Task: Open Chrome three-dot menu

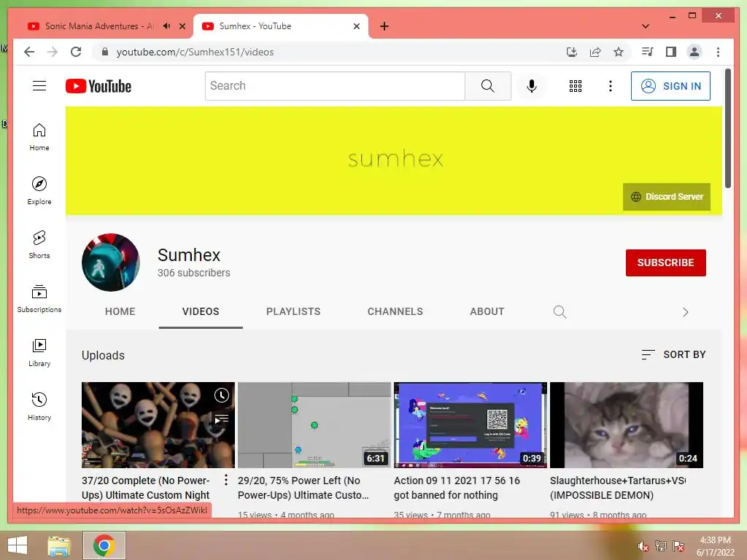Action: (x=718, y=52)
